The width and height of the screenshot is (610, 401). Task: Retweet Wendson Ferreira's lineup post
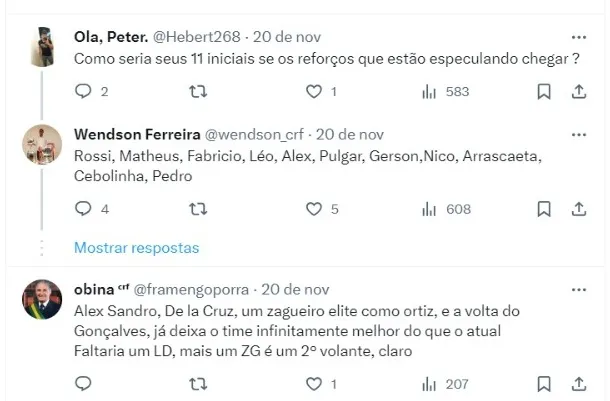tap(198, 209)
